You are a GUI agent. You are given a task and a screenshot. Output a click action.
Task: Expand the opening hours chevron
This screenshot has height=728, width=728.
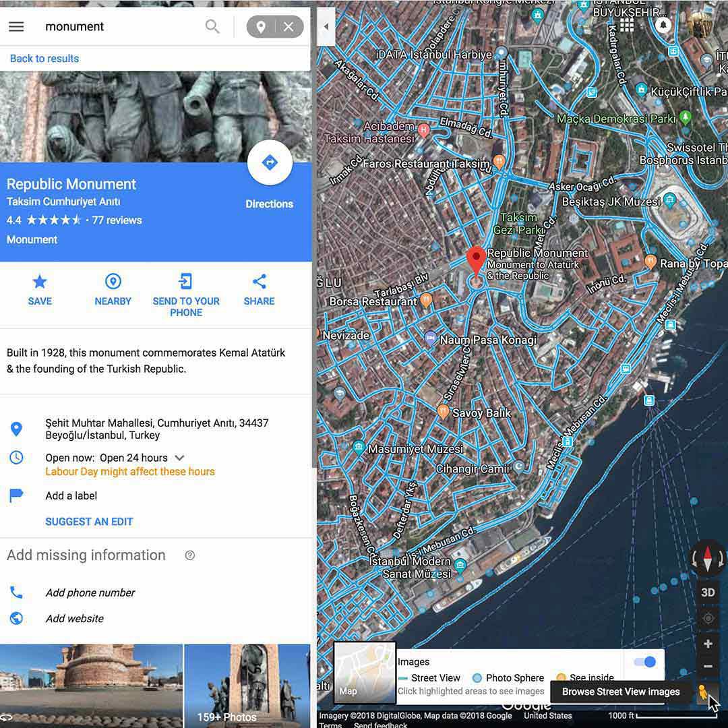[180, 458]
